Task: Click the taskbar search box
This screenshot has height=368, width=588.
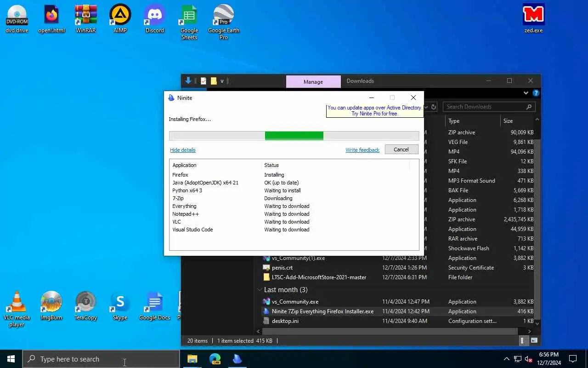Action: coord(101,359)
